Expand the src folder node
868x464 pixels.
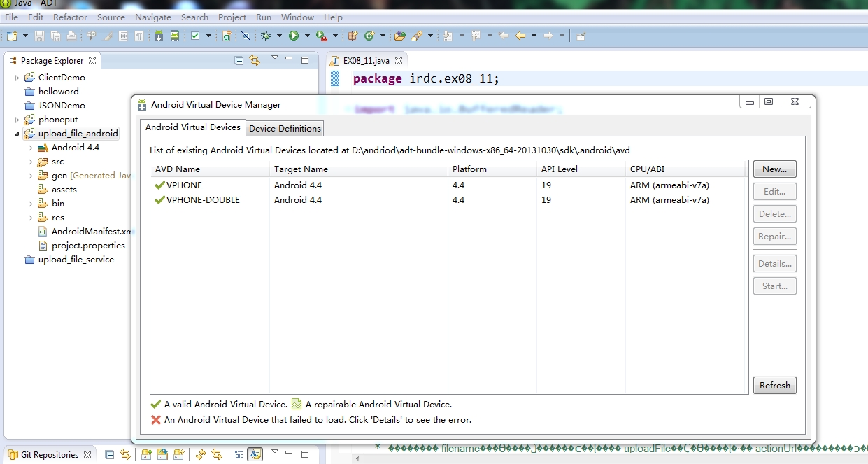31,162
